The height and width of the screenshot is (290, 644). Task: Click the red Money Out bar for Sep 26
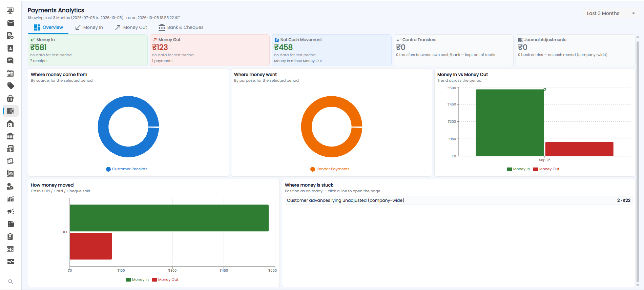(x=579, y=149)
